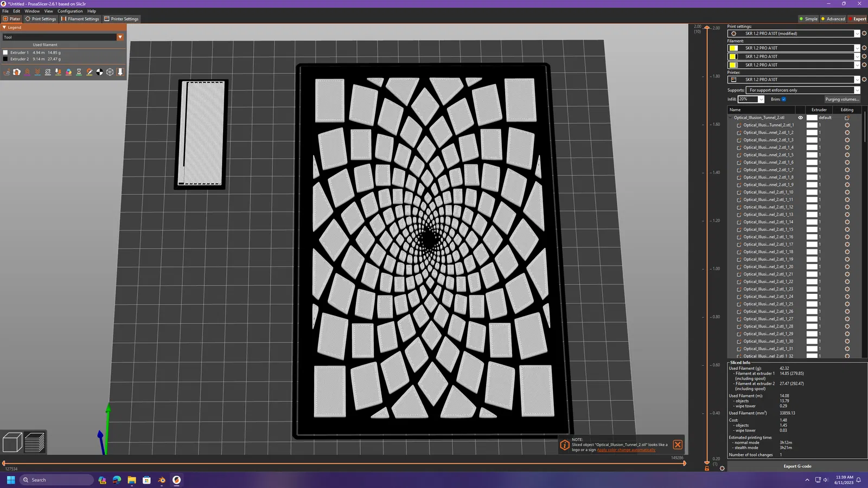The image size is (868, 488).
Task: Click extruder color swatch for part stl_1_3
Action: (812, 140)
